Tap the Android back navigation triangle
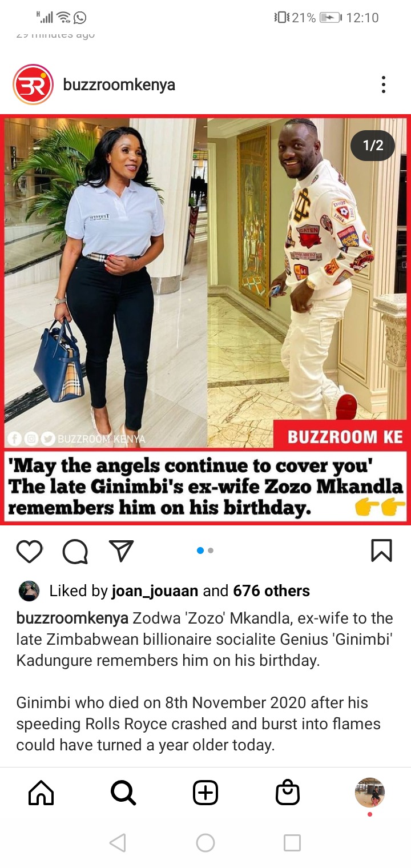Image resolution: width=411 pixels, height=868 pixels. tap(118, 843)
